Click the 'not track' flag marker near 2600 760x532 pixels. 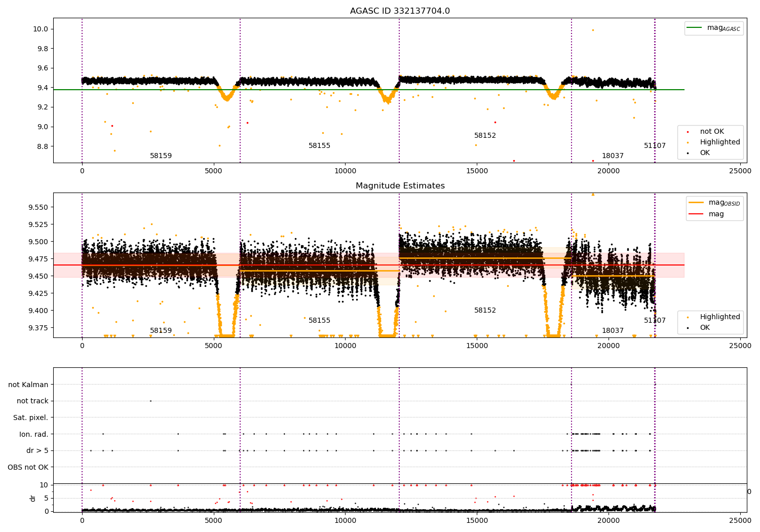point(150,401)
